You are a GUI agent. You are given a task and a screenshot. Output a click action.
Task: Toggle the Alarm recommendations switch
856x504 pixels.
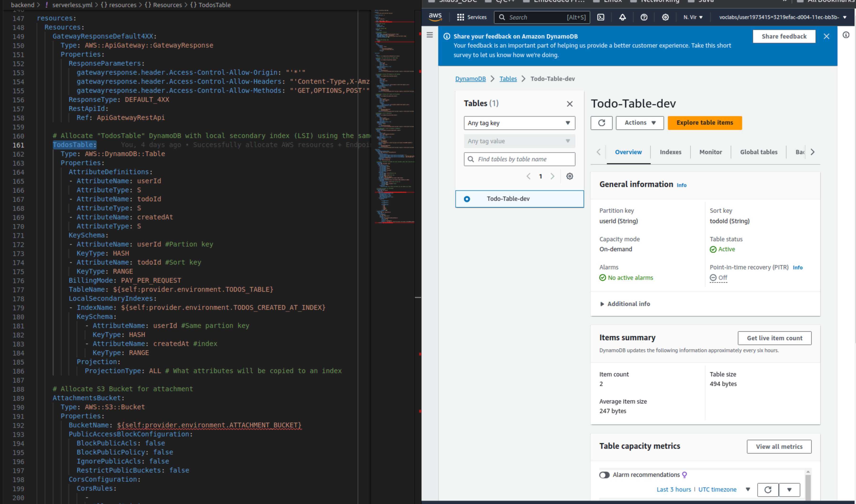pos(605,474)
